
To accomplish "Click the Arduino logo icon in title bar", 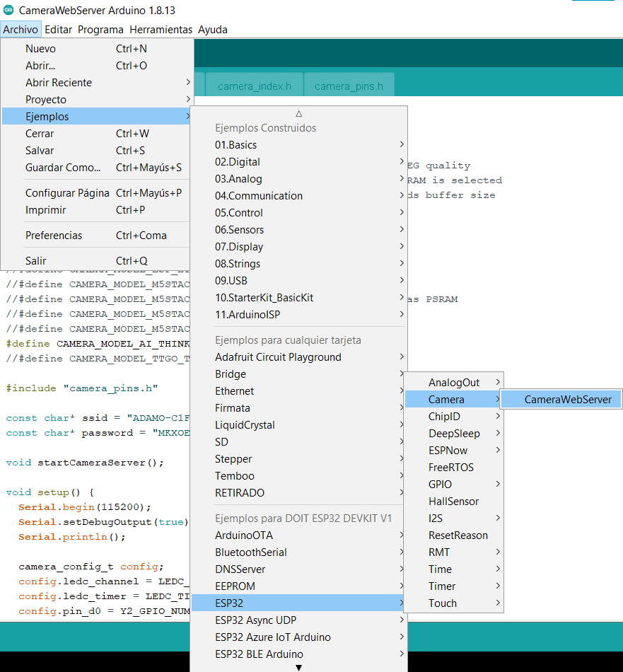I will (x=8, y=11).
